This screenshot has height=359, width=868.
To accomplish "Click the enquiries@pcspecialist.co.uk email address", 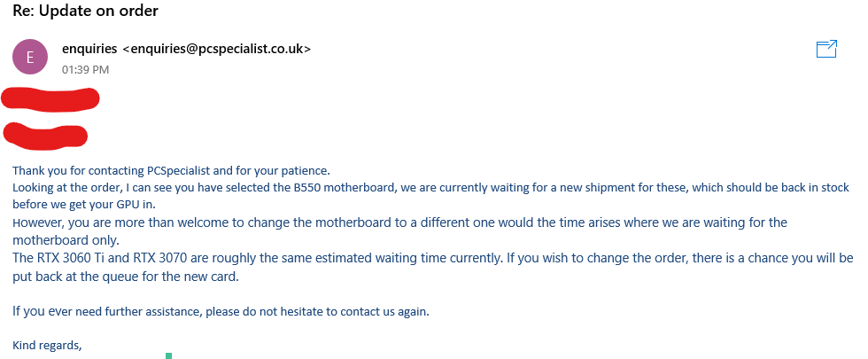I will pyautogui.click(x=216, y=49).
